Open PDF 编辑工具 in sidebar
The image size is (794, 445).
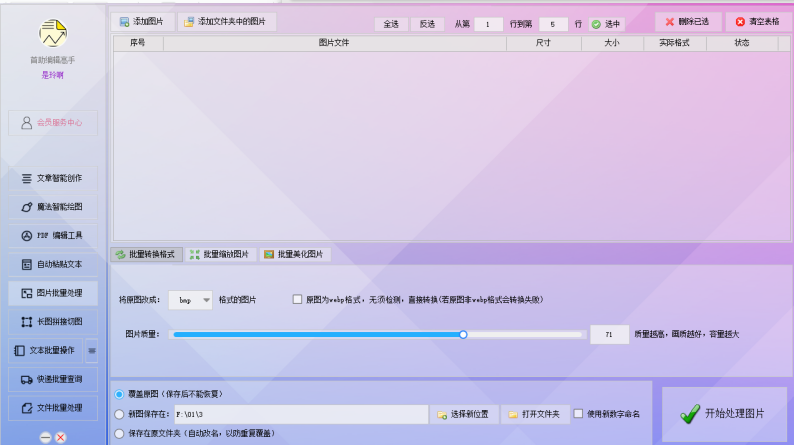click(53, 235)
